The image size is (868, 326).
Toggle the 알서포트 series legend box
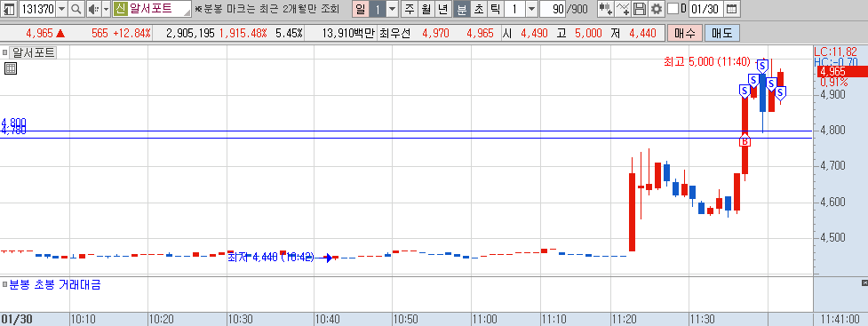point(4,53)
